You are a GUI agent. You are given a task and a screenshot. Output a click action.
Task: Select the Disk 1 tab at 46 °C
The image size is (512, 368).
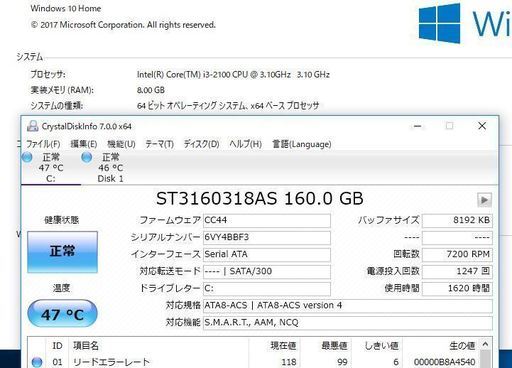[110, 168]
